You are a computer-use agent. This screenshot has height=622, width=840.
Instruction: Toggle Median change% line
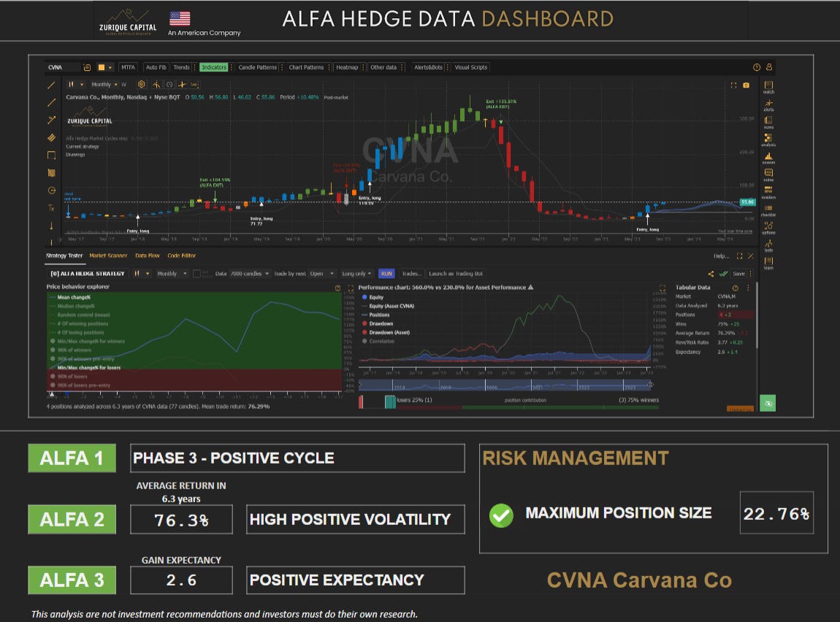click(72, 306)
